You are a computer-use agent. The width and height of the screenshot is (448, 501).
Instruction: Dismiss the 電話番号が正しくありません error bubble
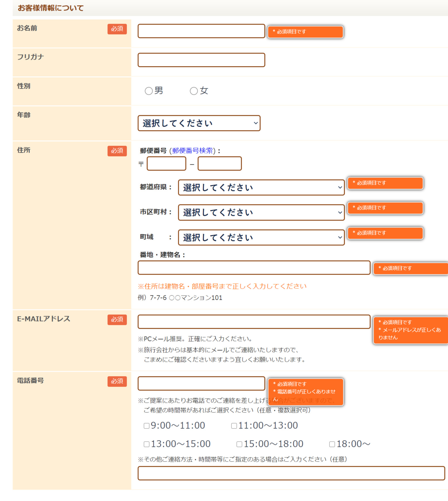coord(305,392)
